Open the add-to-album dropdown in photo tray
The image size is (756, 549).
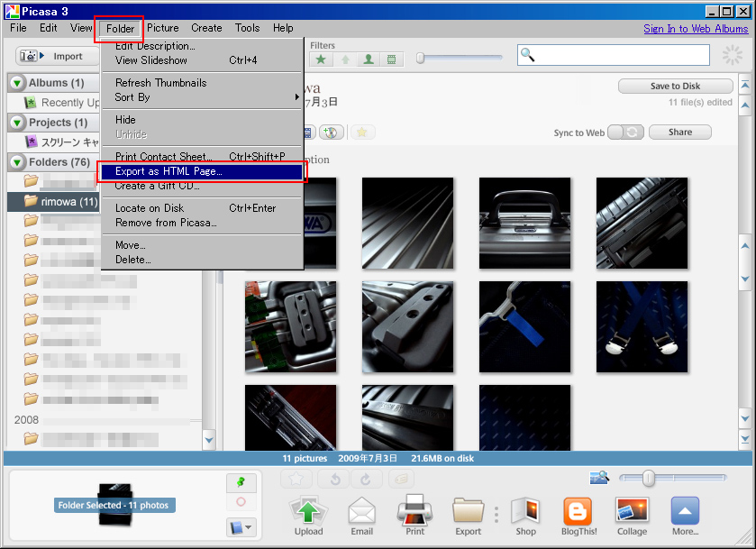[241, 526]
